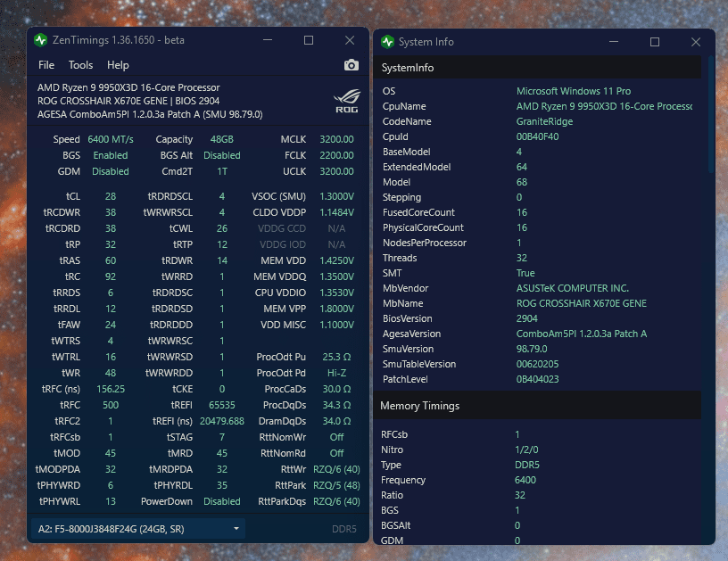Click the Frequency value 6400
Screen dimensions: 728x561
tap(525, 480)
